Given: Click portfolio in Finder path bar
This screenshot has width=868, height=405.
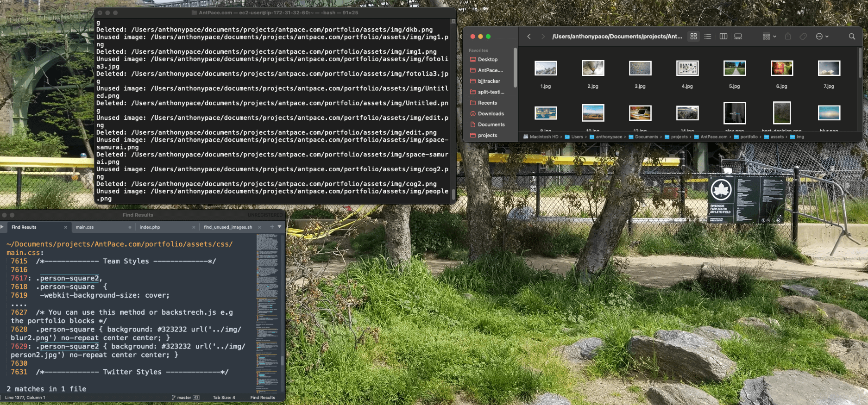Looking at the screenshot, I should (x=746, y=137).
